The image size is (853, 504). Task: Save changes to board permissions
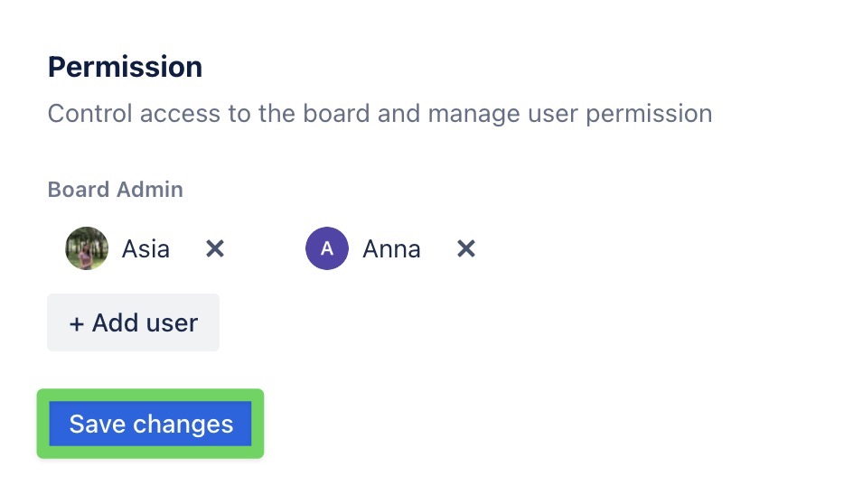(151, 424)
